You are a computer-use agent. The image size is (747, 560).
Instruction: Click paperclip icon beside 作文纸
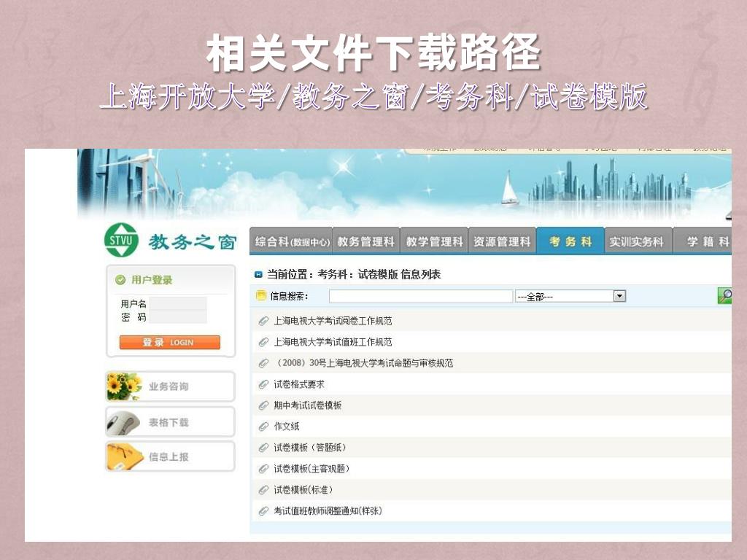pos(263,427)
